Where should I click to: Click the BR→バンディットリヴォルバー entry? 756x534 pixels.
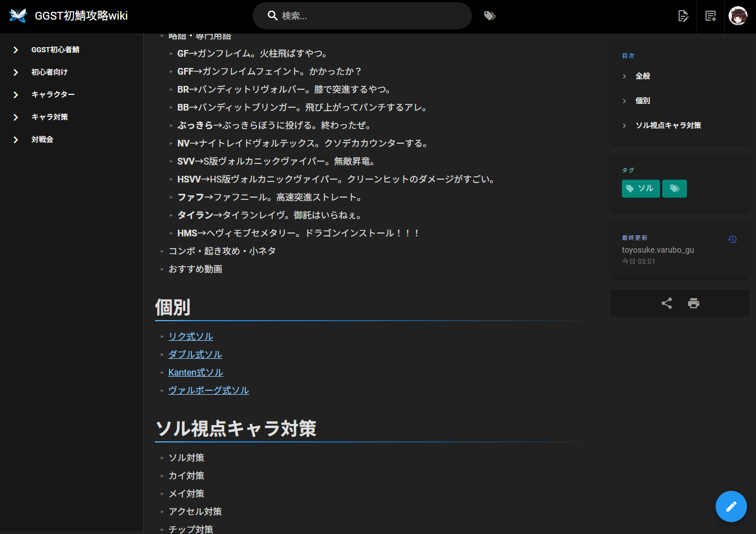[x=284, y=90]
